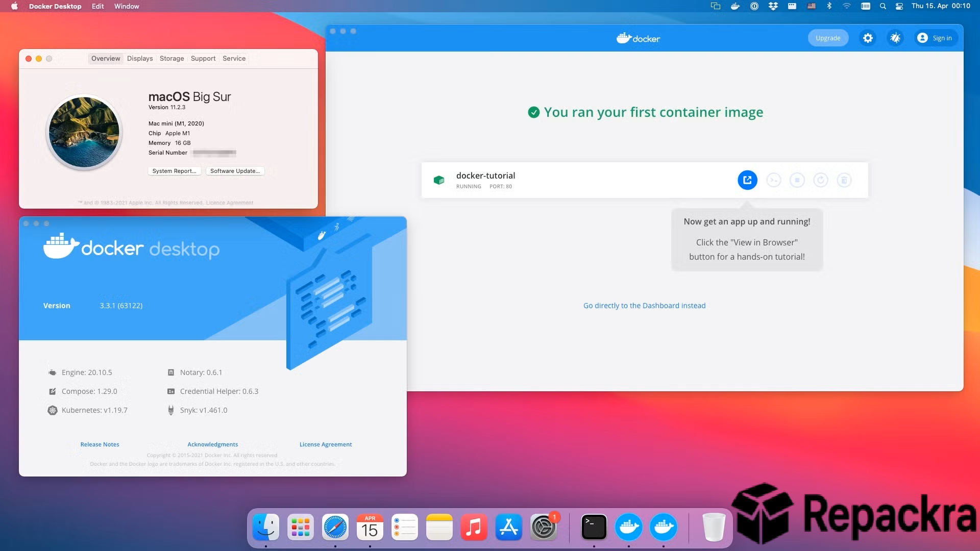Open Docker troubleshoot bug icon

(x=895, y=38)
